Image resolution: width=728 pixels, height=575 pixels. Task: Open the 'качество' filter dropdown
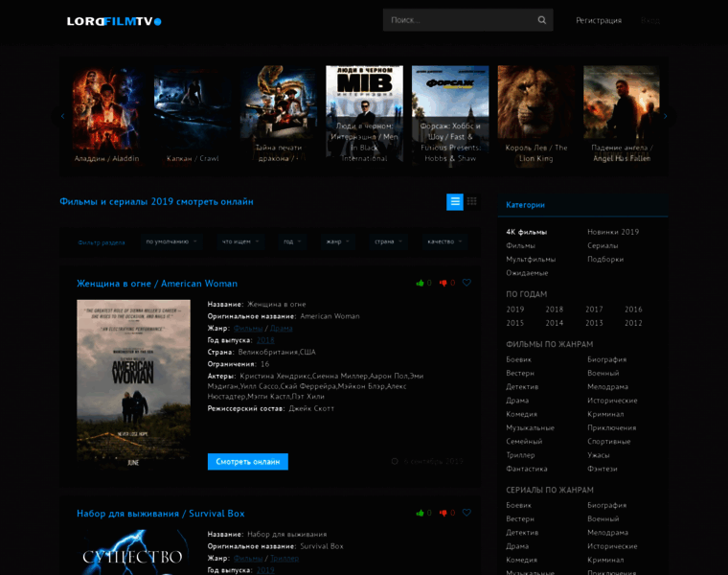(x=444, y=241)
